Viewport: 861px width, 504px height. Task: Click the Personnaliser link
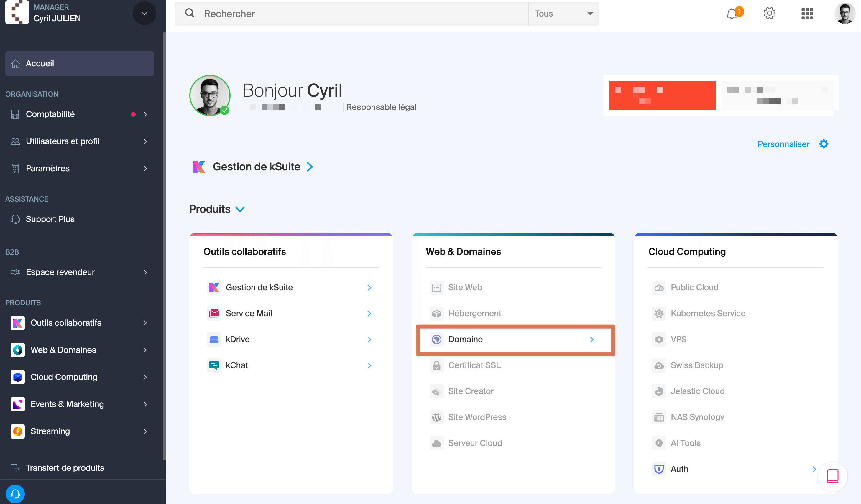pos(783,144)
